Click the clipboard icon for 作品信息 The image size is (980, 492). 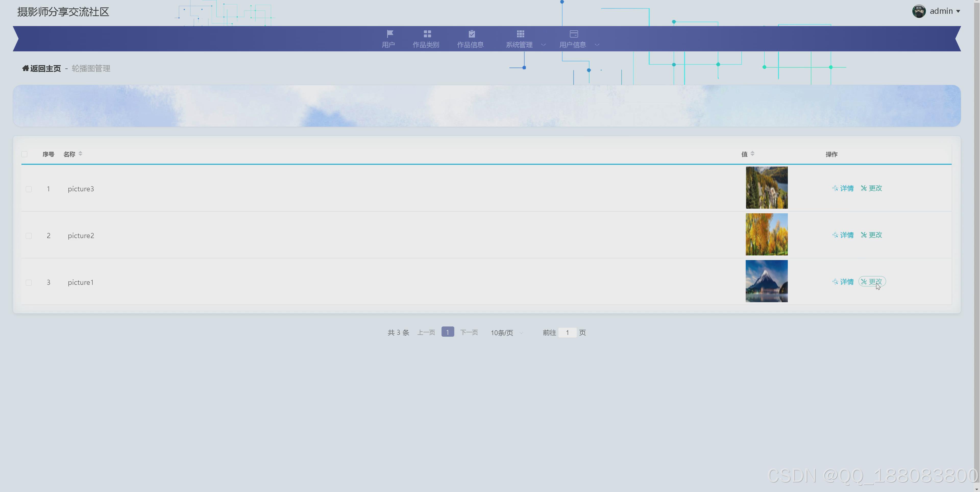click(471, 33)
